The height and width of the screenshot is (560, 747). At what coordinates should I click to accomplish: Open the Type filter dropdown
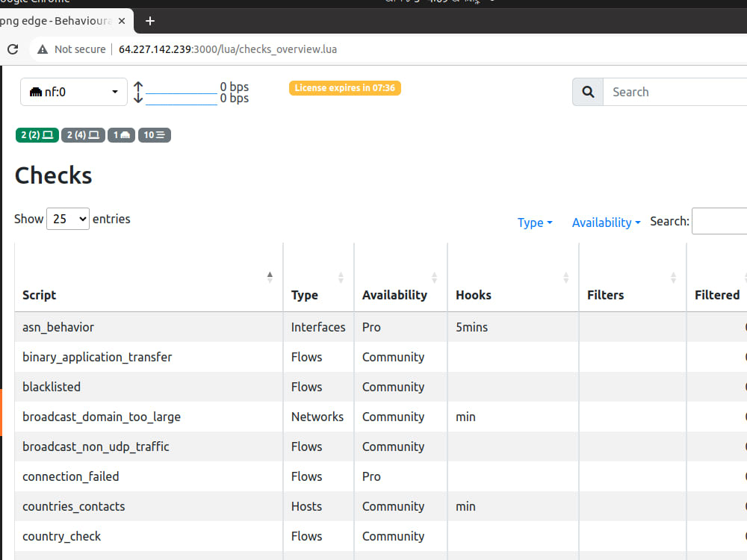(535, 223)
